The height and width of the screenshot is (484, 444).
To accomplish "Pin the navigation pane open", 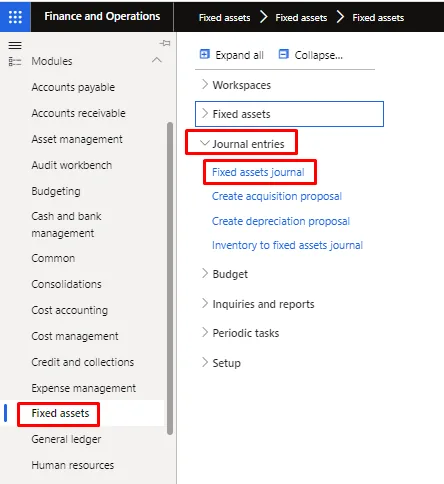I will (165, 43).
